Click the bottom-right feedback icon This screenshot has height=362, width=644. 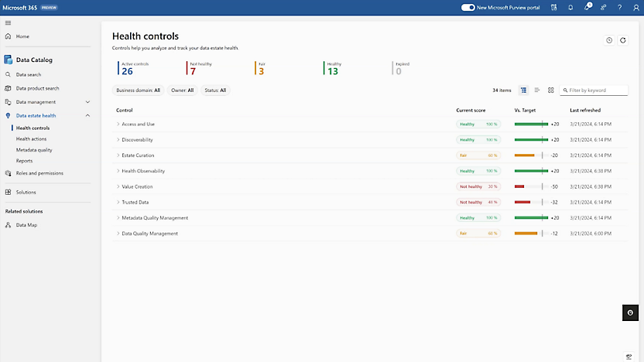click(x=629, y=357)
